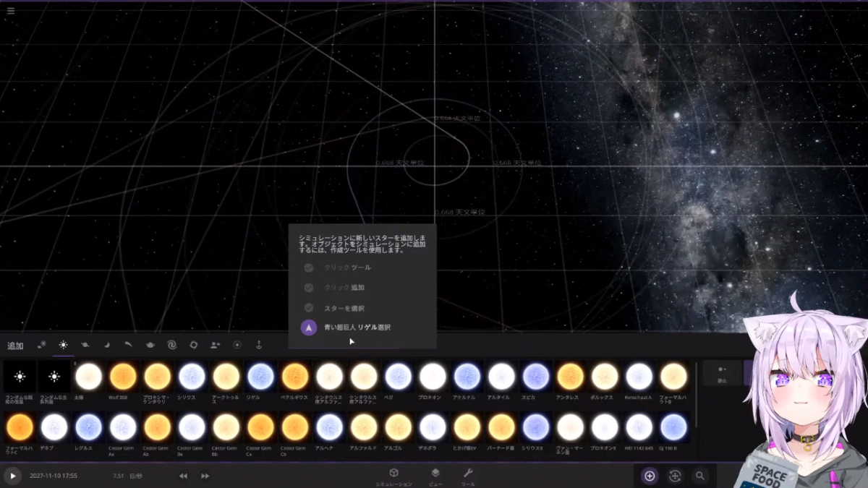Select the Stars category tab icon
868x488 pixels.
pyautogui.click(x=63, y=346)
